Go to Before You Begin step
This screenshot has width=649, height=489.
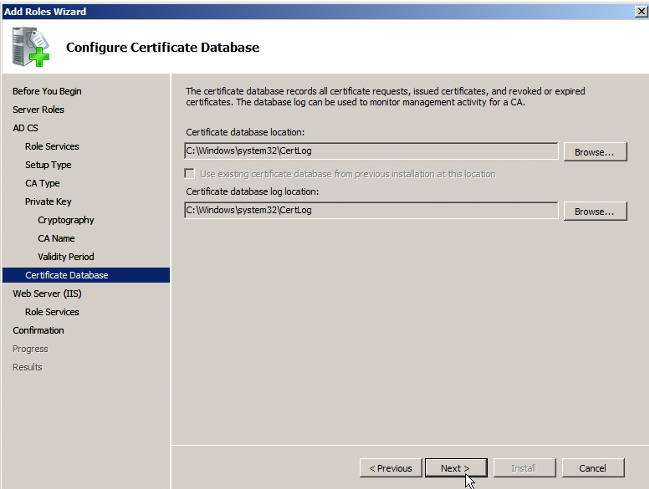[x=47, y=91]
